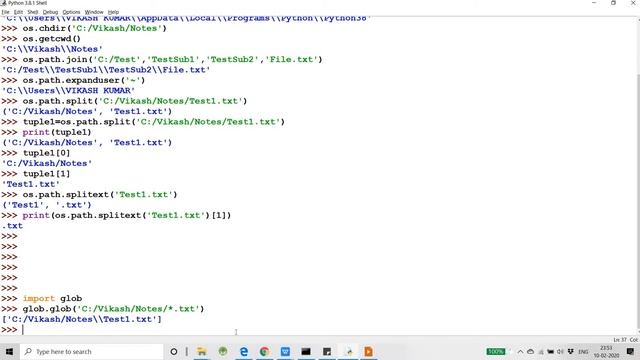Image resolution: width=640 pixels, height=360 pixels.
Task: Click the Dropbox tray icon
Action: click(x=571, y=351)
